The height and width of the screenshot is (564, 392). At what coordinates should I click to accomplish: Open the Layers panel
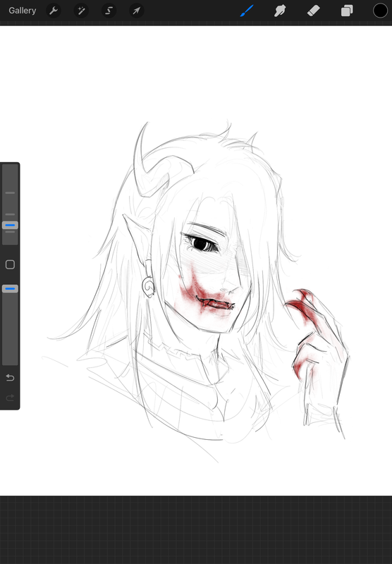[x=347, y=11]
